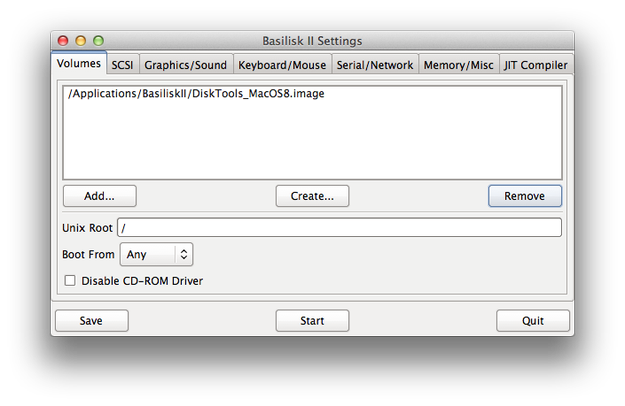Switch to the Volumes tab
This screenshot has height=406, width=625.
pos(79,63)
